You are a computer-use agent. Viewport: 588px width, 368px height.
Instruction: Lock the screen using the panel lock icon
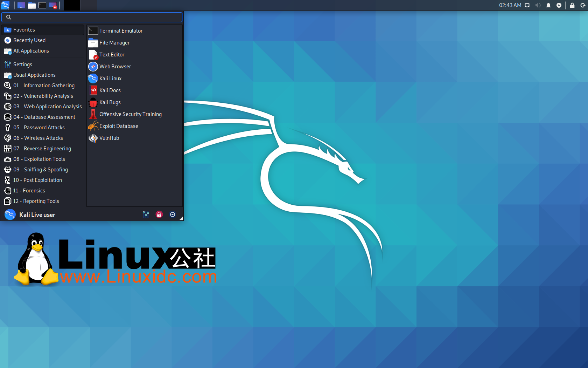572,5
